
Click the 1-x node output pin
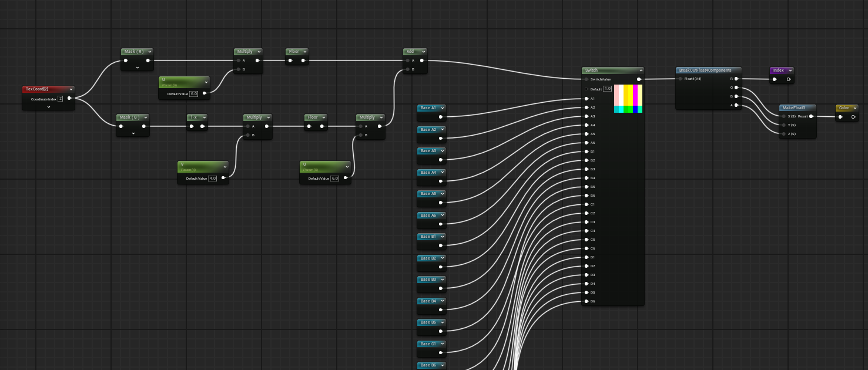click(x=202, y=126)
